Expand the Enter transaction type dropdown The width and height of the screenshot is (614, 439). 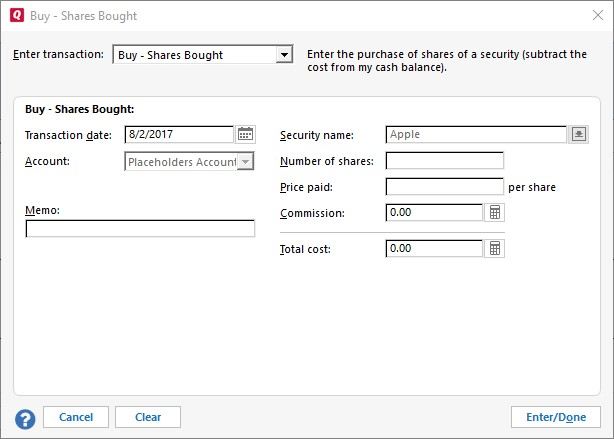(x=284, y=55)
